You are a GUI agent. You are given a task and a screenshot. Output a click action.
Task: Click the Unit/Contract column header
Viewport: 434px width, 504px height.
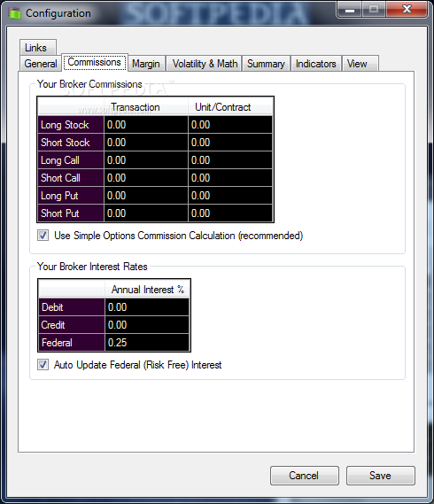pos(230,106)
